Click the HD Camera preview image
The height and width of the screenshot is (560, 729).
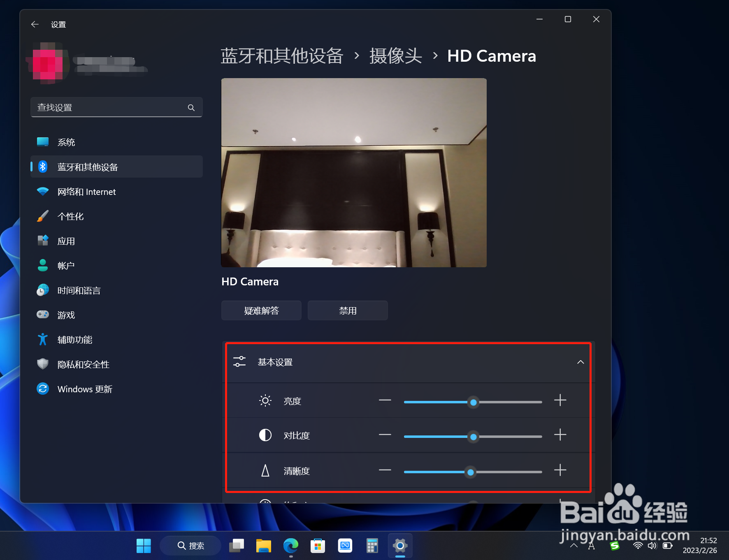[x=354, y=173]
